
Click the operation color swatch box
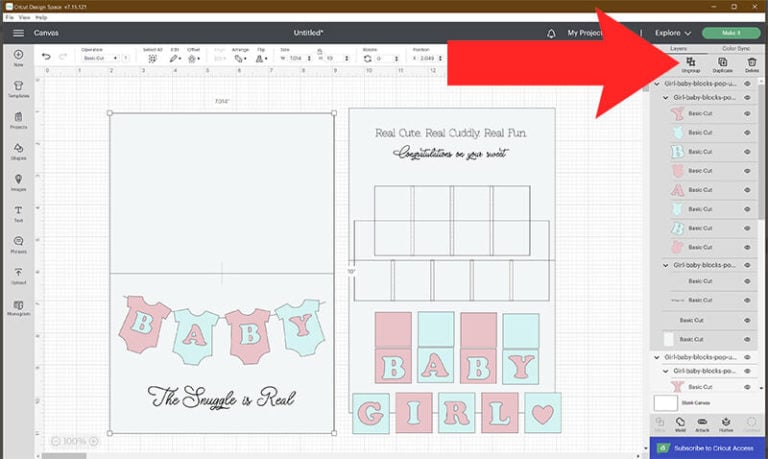tap(126, 58)
